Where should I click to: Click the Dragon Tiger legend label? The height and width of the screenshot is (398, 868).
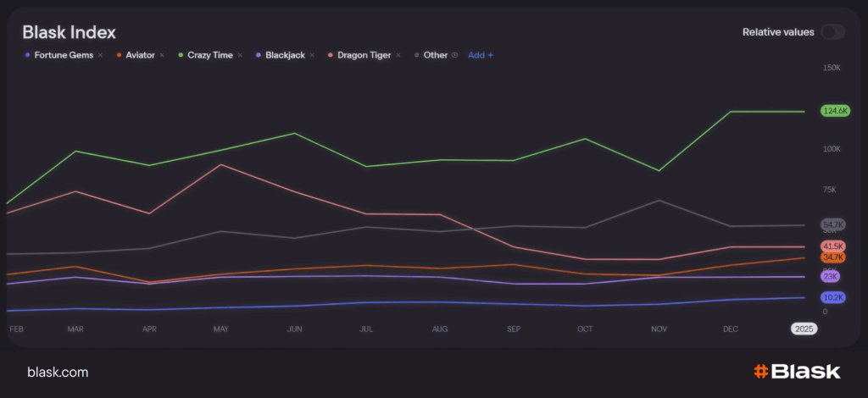click(x=364, y=55)
